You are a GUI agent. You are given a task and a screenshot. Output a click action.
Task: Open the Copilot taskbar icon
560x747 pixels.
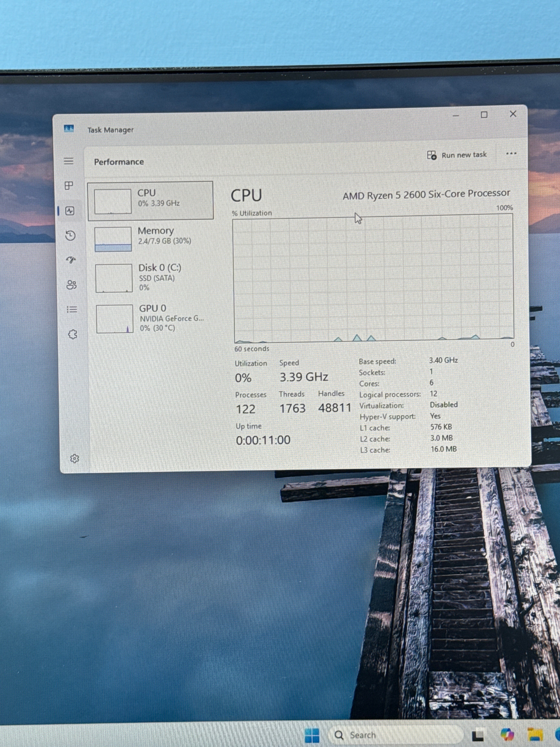507,735
